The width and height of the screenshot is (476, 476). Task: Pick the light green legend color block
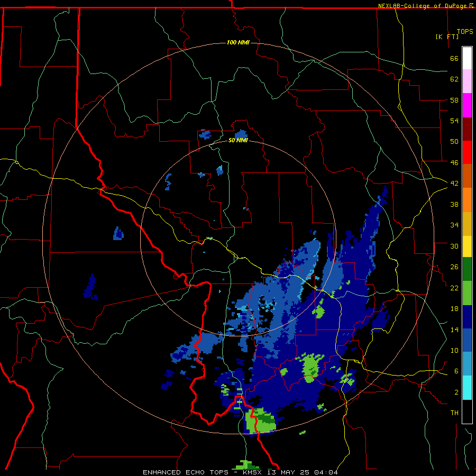[x=467, y=293]
